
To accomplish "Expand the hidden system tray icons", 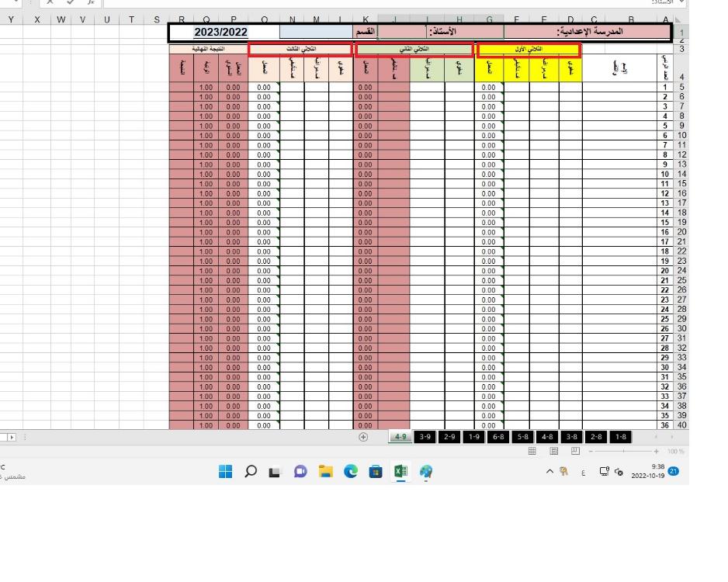I will point(549,472).
